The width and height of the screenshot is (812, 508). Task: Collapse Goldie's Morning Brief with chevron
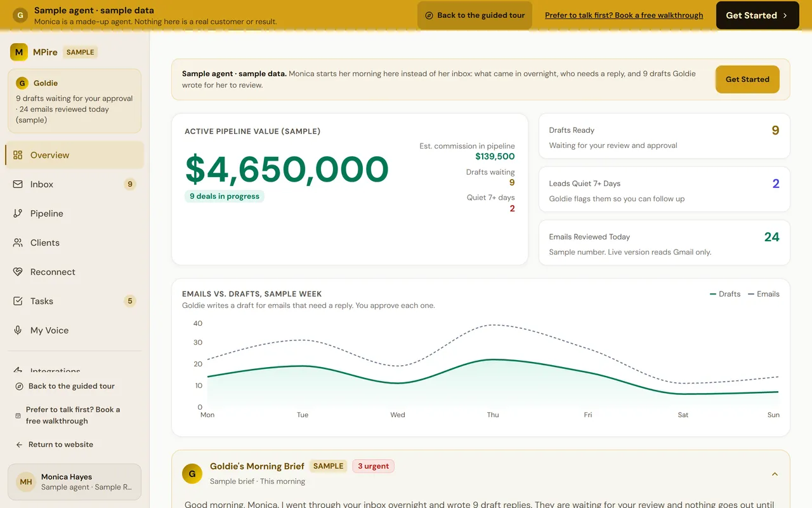[775, 474]
